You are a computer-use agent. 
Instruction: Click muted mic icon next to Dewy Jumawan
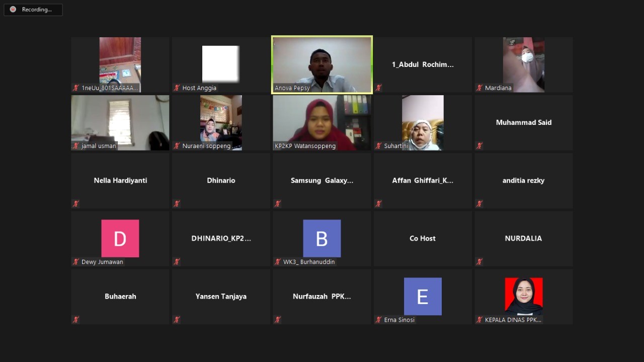point(76,262)
